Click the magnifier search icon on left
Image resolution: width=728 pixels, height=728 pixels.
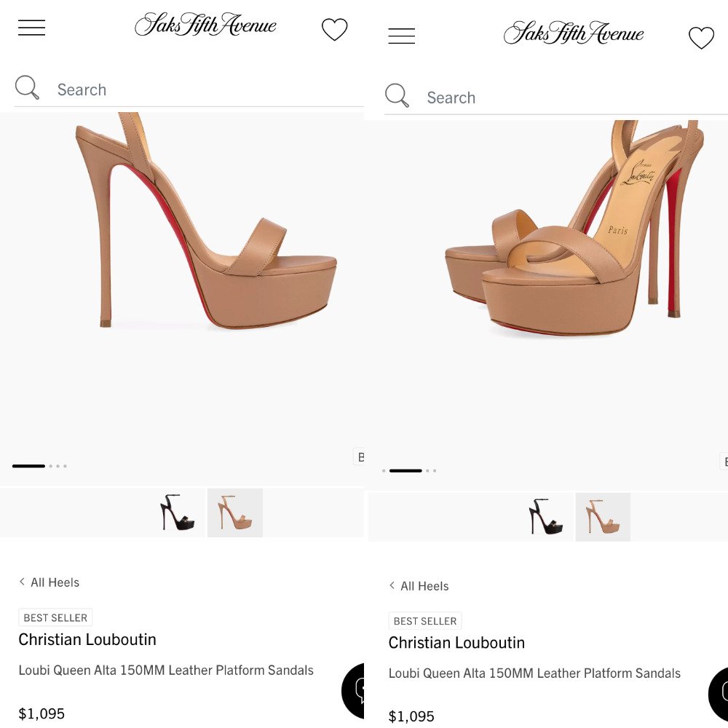[27, 87]
